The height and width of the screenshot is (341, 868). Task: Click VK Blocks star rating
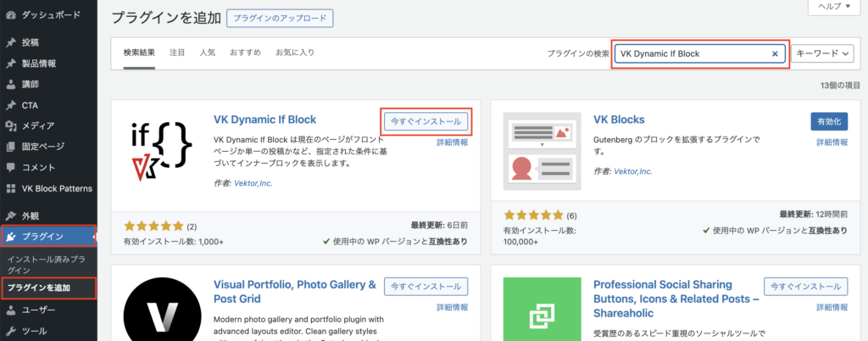coord(533,215)
